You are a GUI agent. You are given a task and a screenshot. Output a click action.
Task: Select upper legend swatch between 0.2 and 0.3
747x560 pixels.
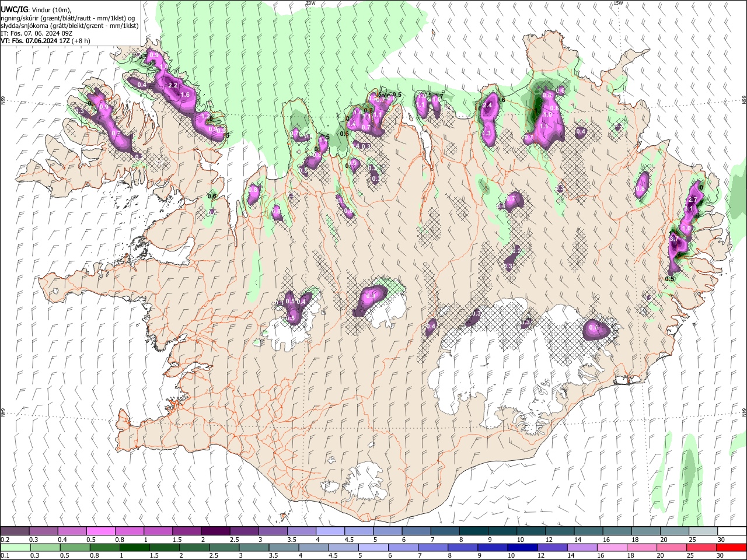click(x=15, y=531)
